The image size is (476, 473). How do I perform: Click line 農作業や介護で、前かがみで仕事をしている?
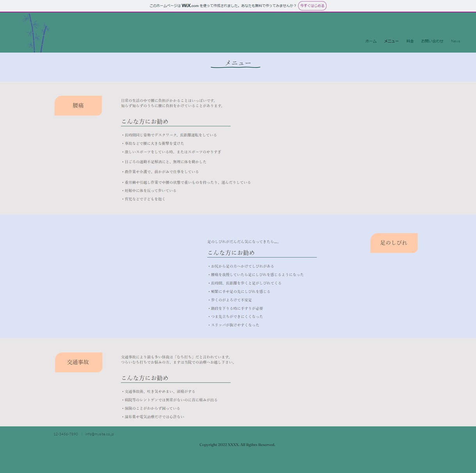160,172
